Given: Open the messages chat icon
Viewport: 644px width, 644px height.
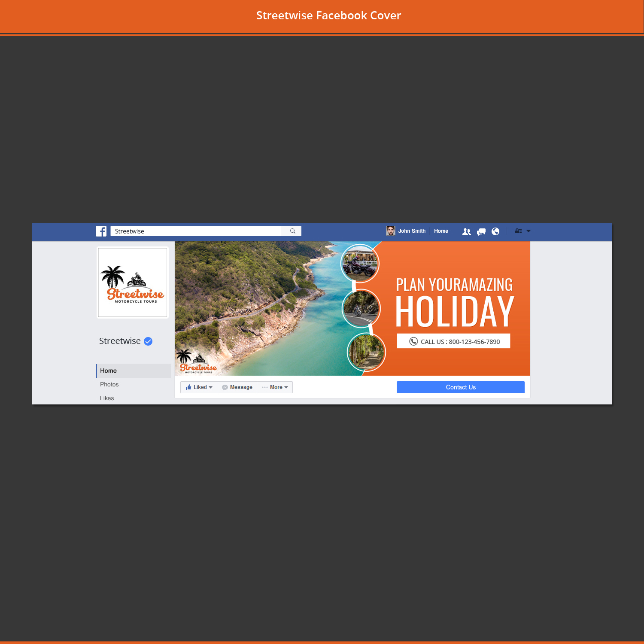Looking at the screenshot, I should [481, 231].
